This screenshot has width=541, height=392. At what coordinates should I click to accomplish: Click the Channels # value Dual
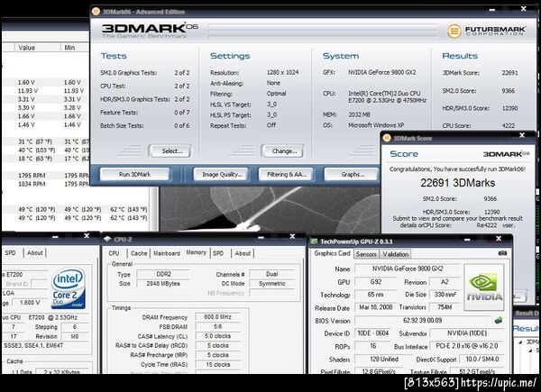[x=272, y=274]
